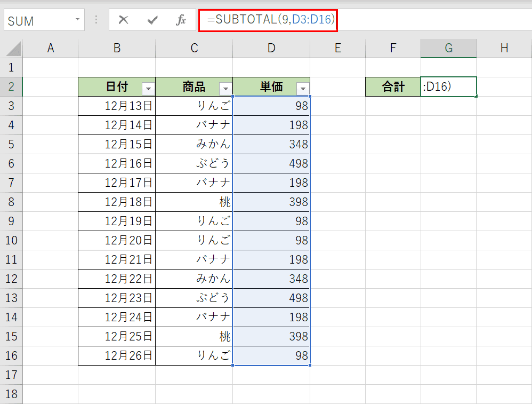
Task: Click the price 398 in row 8
Action: (x=271, y=202)
